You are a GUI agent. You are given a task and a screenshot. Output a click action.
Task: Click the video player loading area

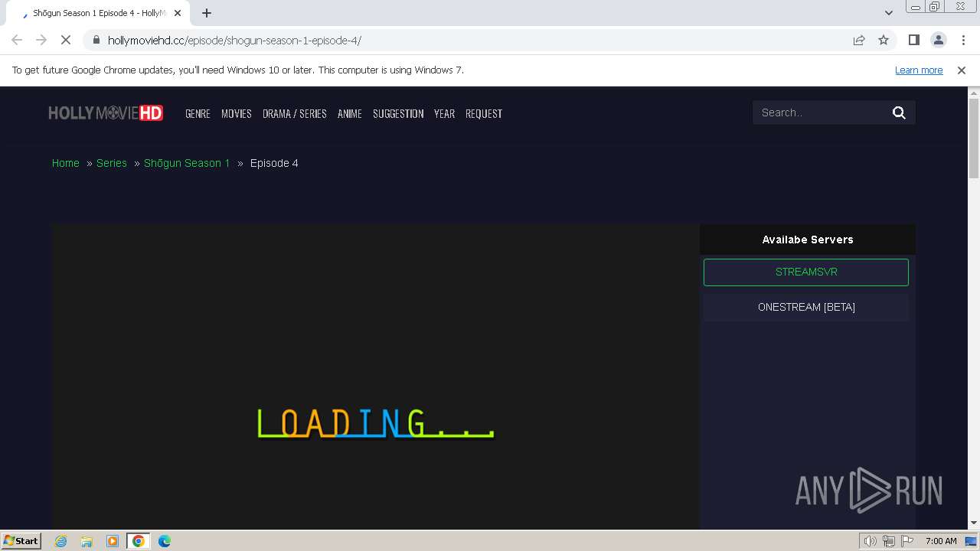tap(376, 377)
